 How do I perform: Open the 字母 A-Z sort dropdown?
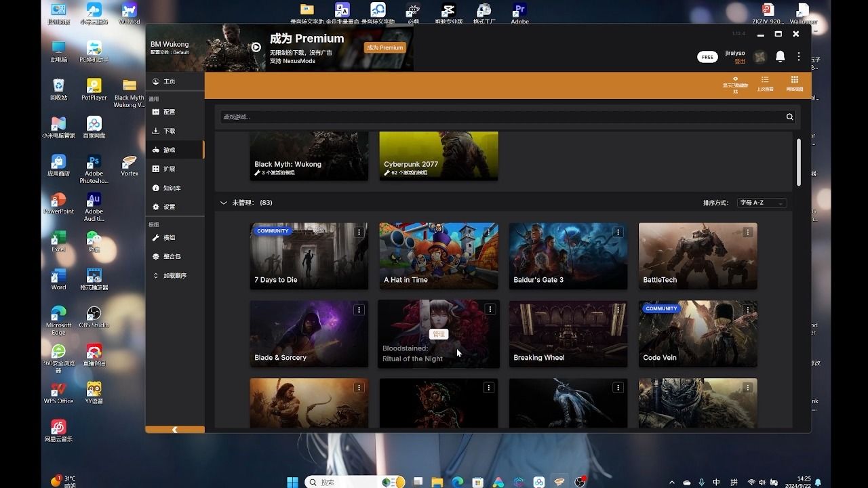pos(762,203)
